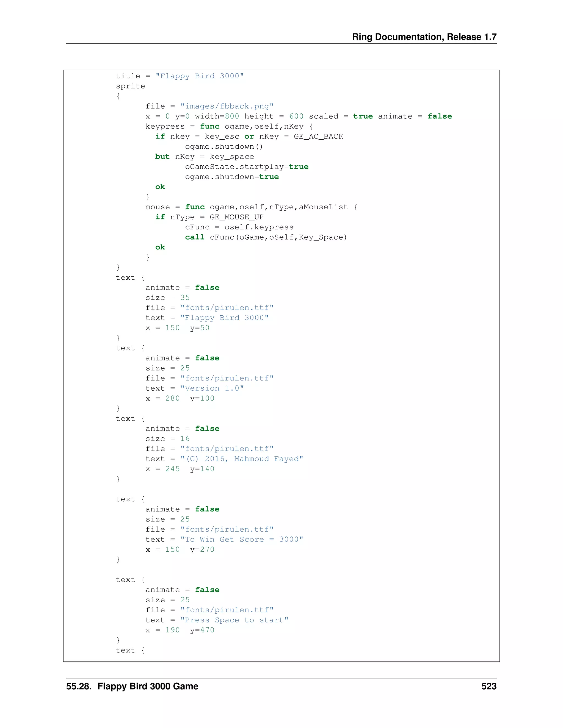Click the 'func' keyword after keypress
The image size is (563, 728).
point(209,126)
